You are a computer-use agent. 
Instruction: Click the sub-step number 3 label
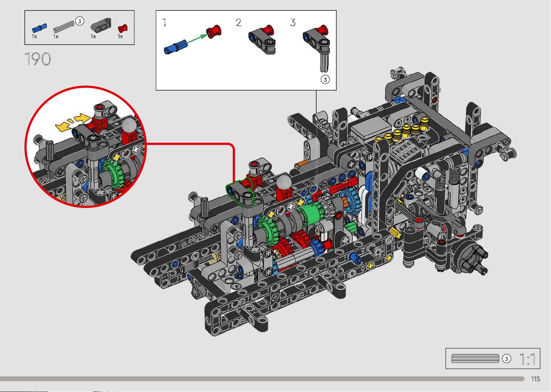(x=293, y=23)
